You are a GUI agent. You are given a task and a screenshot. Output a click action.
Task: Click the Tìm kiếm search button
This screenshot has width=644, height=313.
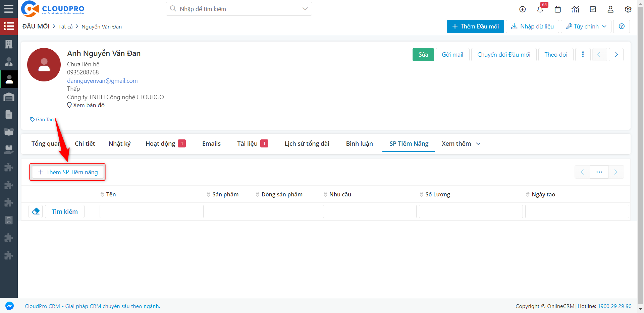click(65, 211)
